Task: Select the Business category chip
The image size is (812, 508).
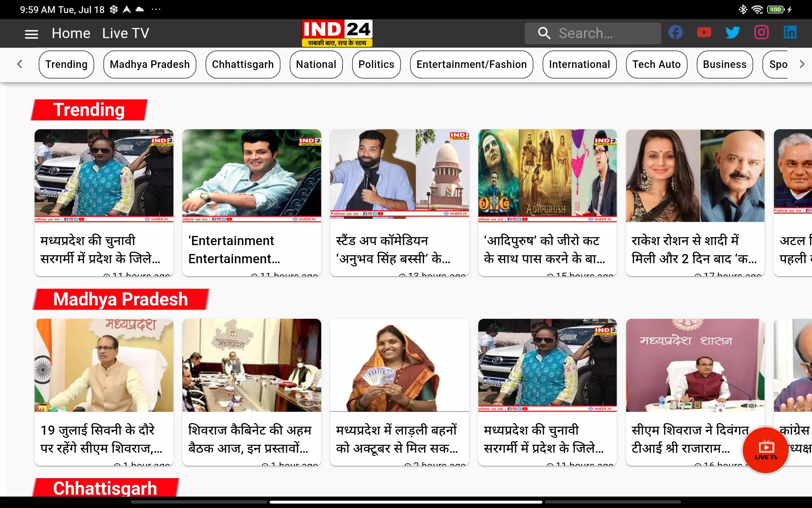Action: pyautogui.click(x=724, y=64)
